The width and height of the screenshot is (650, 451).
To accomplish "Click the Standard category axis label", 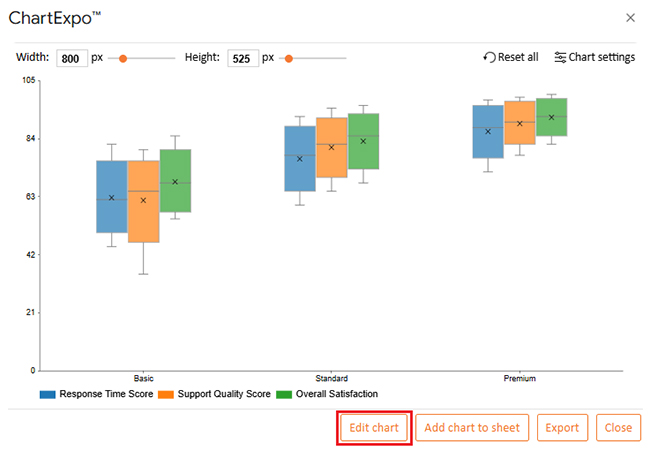I will [331, 379].
